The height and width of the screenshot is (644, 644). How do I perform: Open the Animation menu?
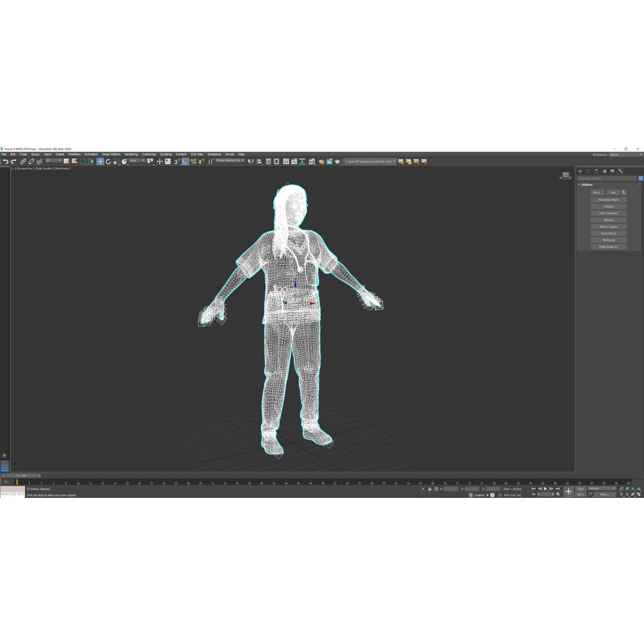(91, 154)
